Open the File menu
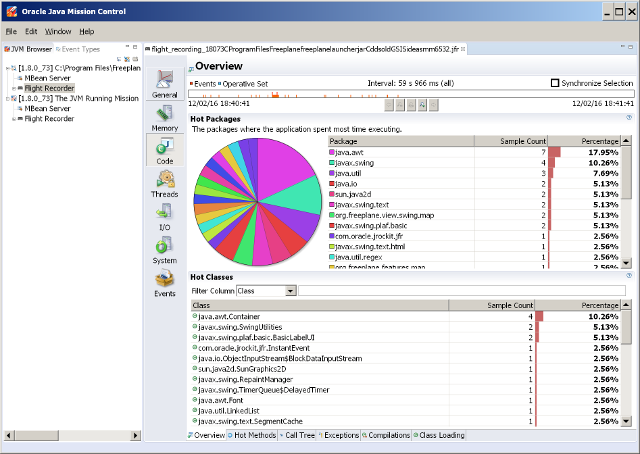 11,31
